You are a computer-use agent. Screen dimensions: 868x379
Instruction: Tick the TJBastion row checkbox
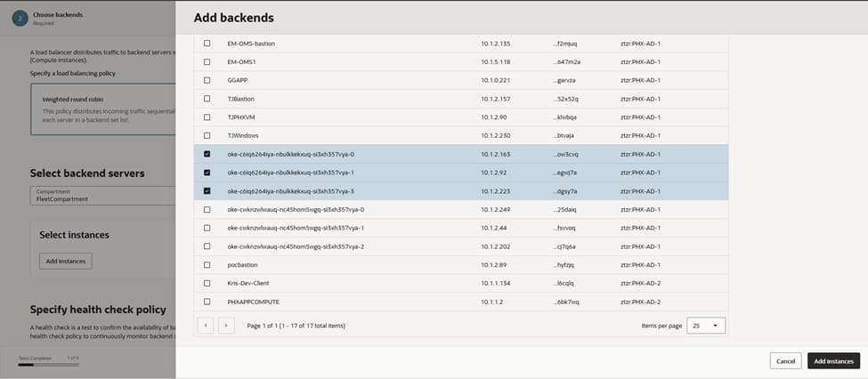tap(207, 99)
